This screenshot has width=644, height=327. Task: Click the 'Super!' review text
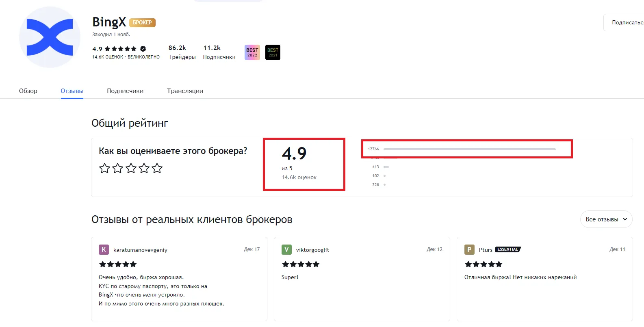tap(290, 277)
